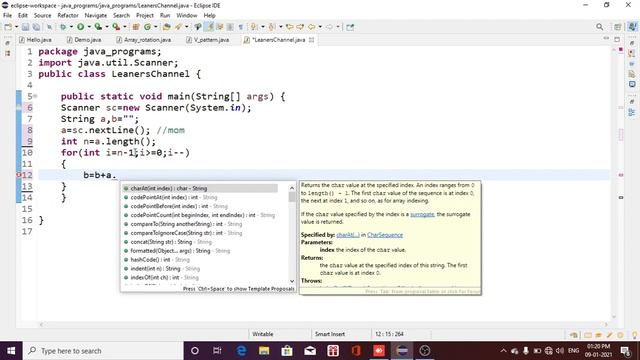The image size is (640, 360).
Task: Click the Back navigation arrow icon
Action: pos(311,27)
